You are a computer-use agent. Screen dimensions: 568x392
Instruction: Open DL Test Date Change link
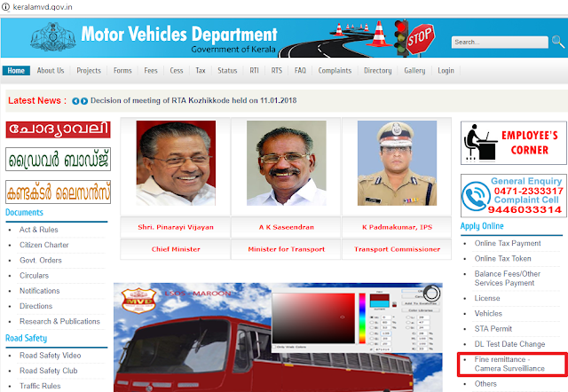[x=509, y=344]
